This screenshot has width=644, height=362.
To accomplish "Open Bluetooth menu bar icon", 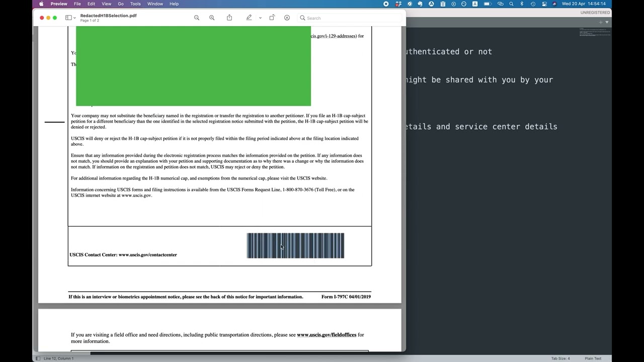I will (522, 4).
